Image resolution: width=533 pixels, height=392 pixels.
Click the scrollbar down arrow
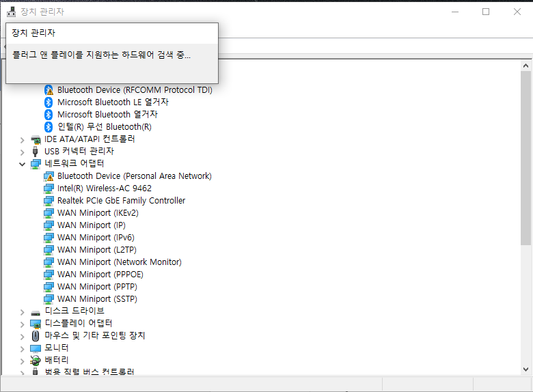click(525, 369)
